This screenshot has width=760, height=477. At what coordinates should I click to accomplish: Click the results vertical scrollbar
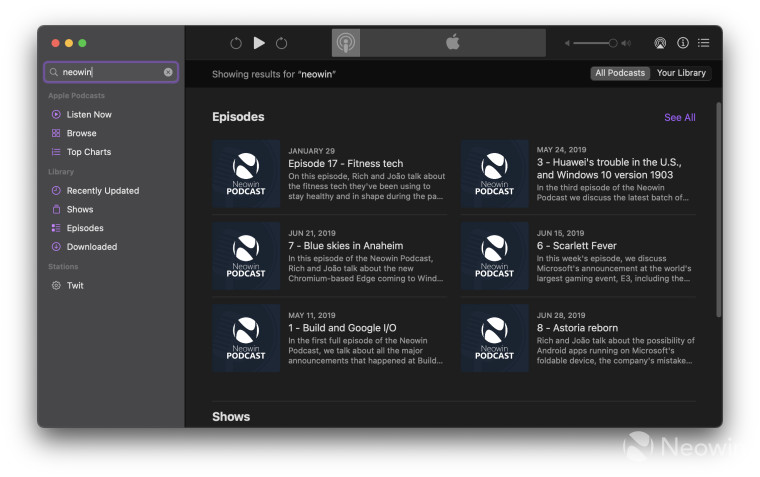tap(719, 209)
